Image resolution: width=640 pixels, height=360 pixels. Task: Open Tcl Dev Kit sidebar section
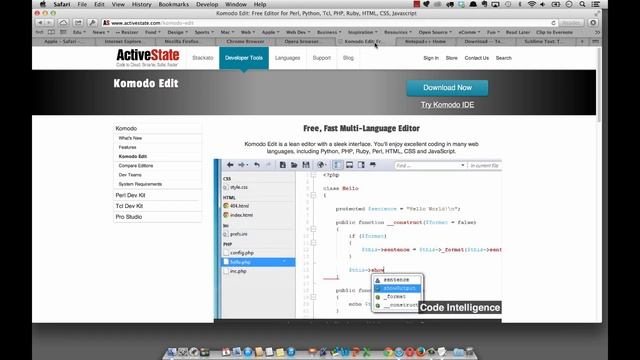pos(129,206)
